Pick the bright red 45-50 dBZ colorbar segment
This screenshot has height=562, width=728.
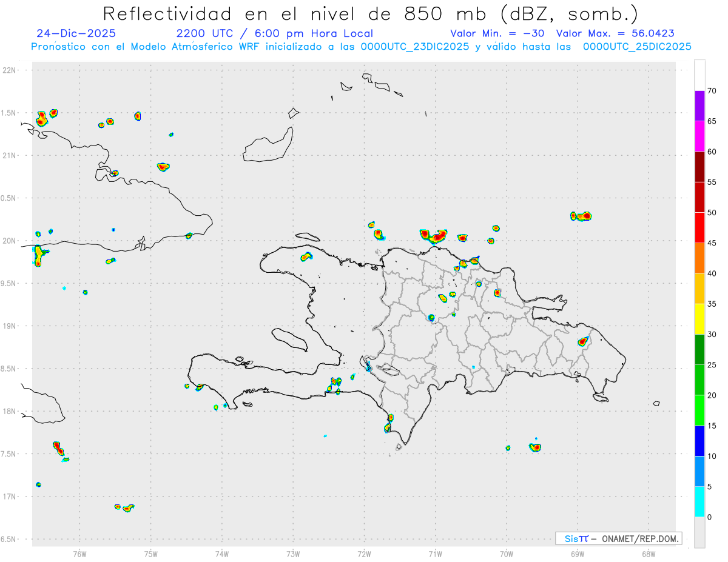[699, 227]
